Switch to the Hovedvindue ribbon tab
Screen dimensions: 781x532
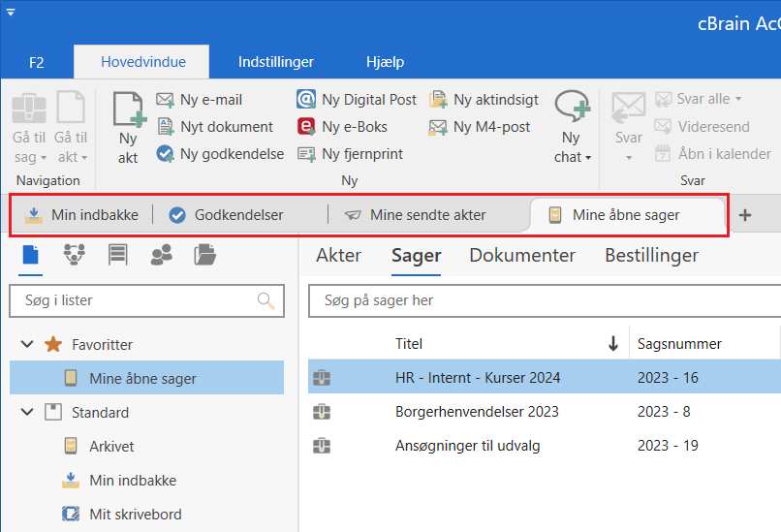(143, 62)
